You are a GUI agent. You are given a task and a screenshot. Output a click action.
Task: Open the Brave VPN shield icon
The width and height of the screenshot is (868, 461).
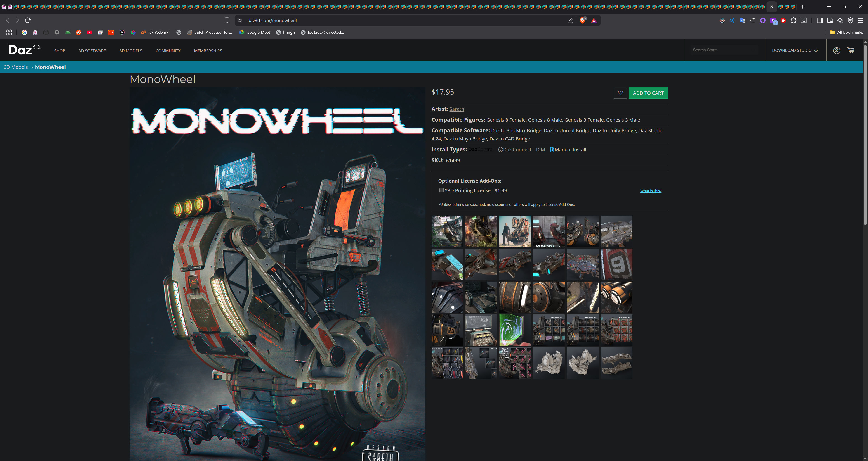(x=850, y=21)
